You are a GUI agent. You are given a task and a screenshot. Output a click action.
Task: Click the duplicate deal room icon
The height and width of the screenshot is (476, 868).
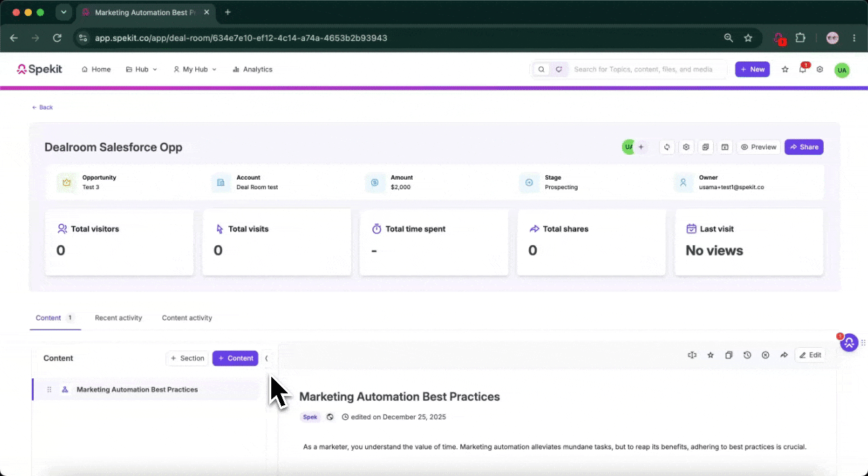click(x=706, y=147)
